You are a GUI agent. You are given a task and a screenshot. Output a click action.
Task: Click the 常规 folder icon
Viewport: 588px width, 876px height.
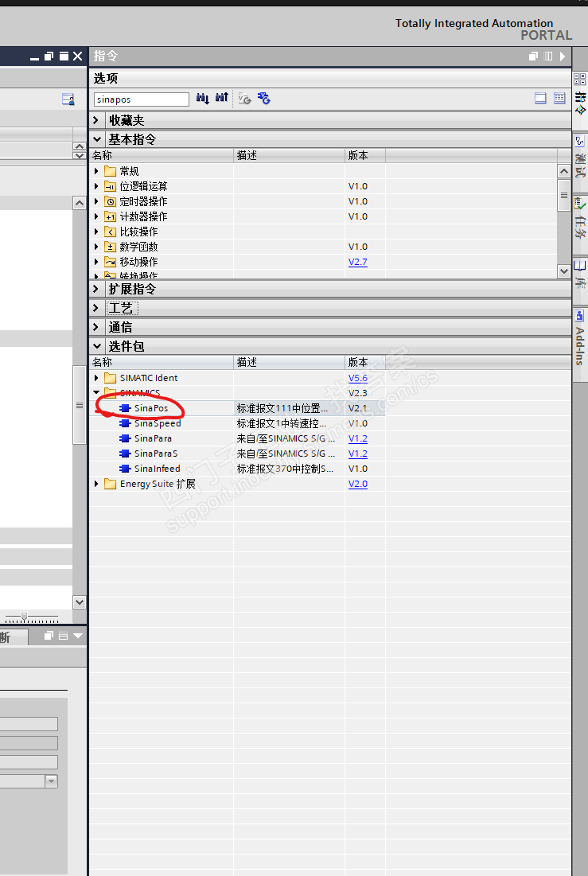110,171
